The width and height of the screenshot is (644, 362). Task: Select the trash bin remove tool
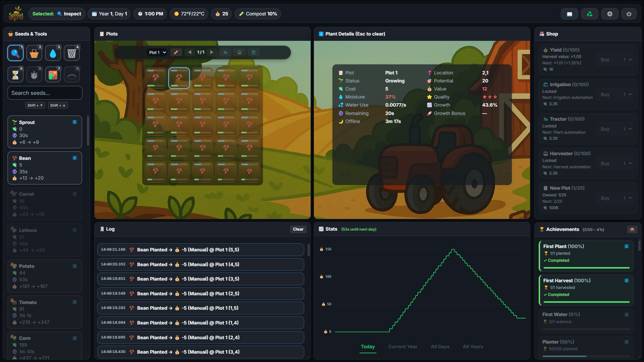[71, 53]
